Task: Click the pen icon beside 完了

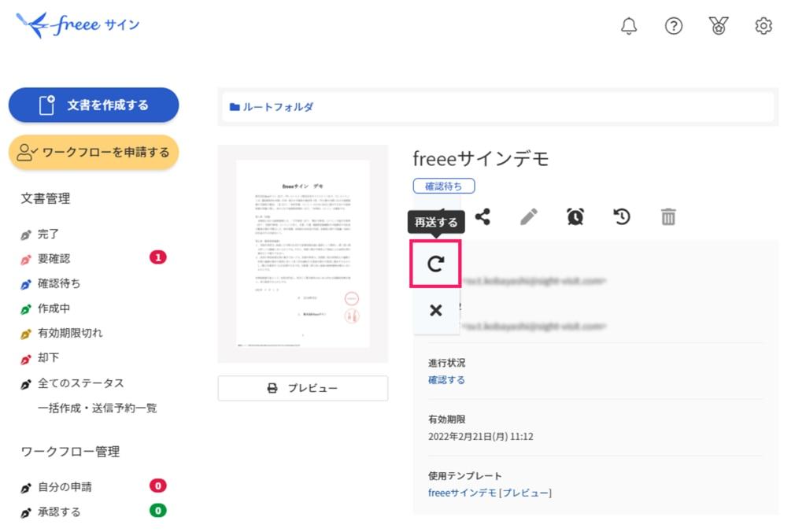Action: click(x=26, y=235)
